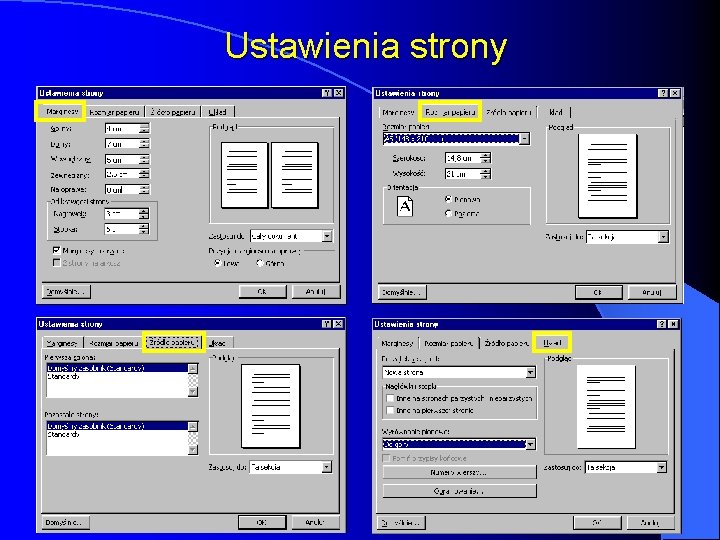This screenshot has height=540, width=720.
Task: Click the help question mark in the Źródło papieru dialog
Action: pos(326,324)
